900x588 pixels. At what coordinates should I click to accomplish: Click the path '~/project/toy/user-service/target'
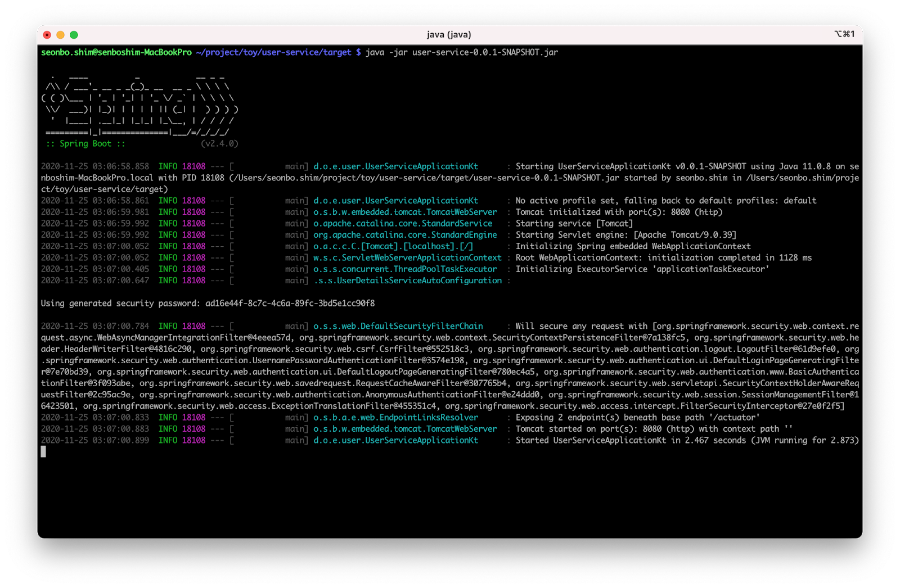click(x=273, y=52)
